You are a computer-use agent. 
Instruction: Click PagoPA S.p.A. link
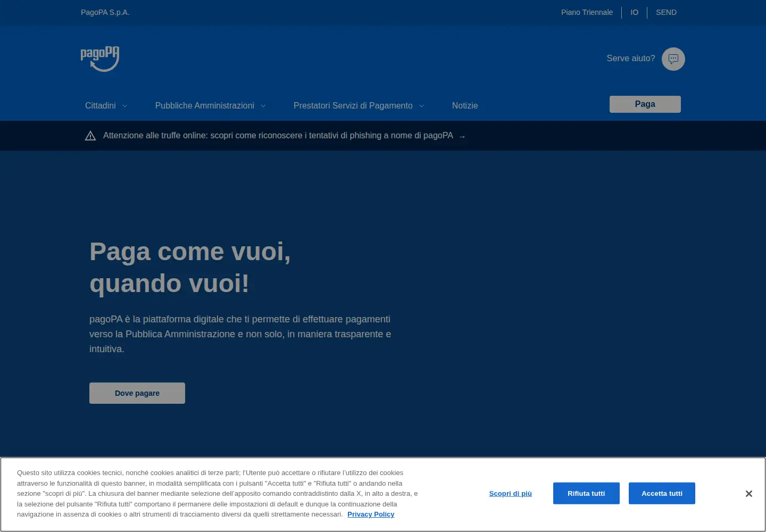tap(105, 12)
